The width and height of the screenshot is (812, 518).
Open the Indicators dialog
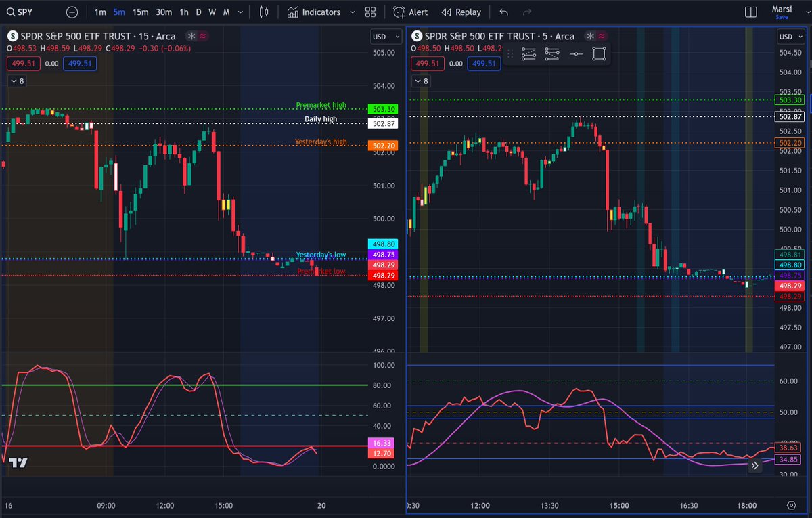pos(313,12)
